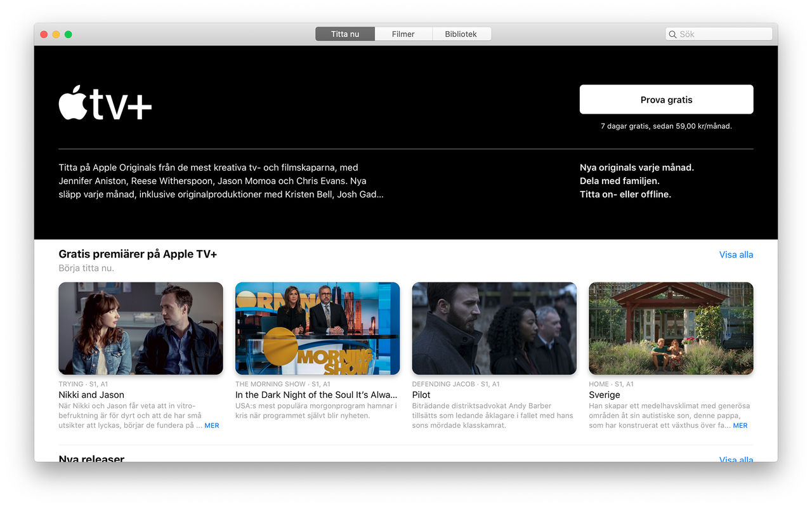Image resolution: width=812 pixels, height=507 pixels.
Task: Minimize the window with yellow button
Action: click(x=56, y=34)
